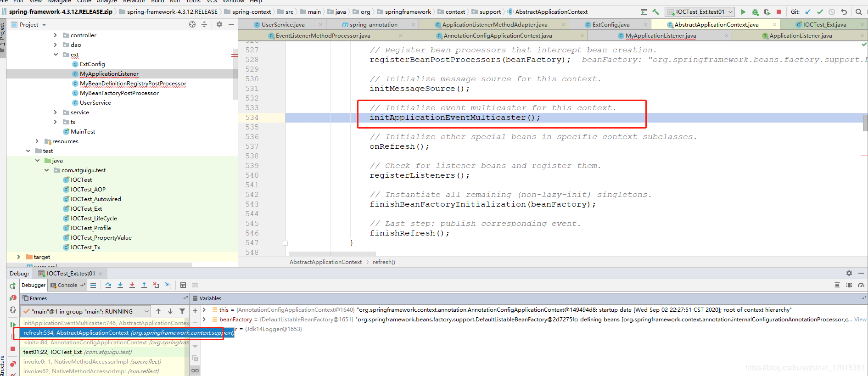Screen dimensions: 868x376
Task: Expand the target folder
Action: [19, 257]
